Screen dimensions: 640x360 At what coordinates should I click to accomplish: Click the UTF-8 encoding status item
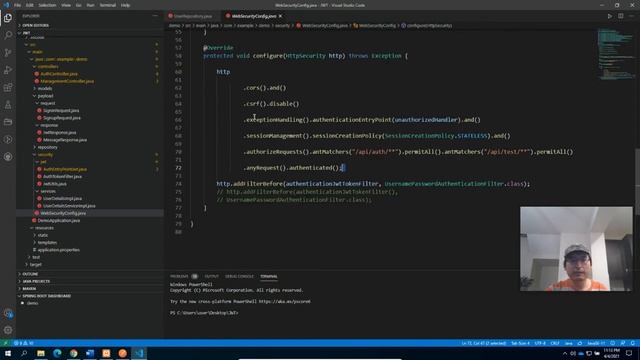540,343
